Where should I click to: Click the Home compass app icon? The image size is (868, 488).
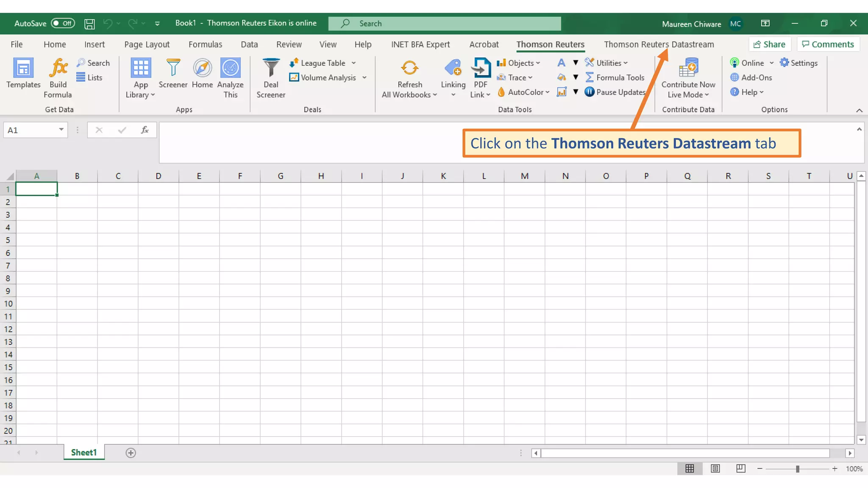point(202,68)
